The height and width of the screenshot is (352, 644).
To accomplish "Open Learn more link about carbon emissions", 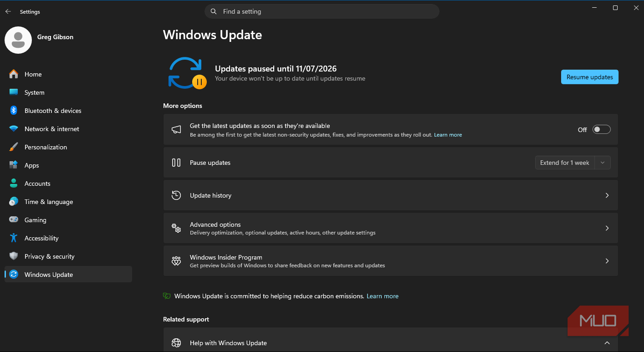I will pos(383,296).
